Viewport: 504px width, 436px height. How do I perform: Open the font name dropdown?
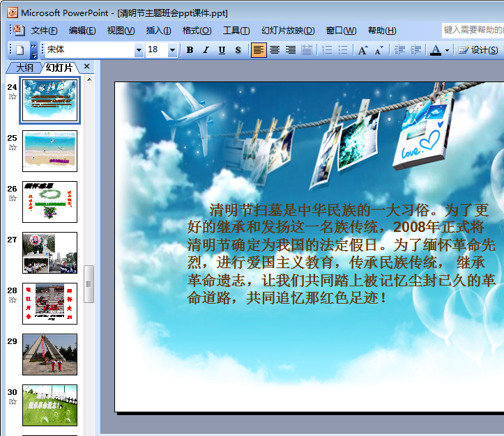click(139, 50)
